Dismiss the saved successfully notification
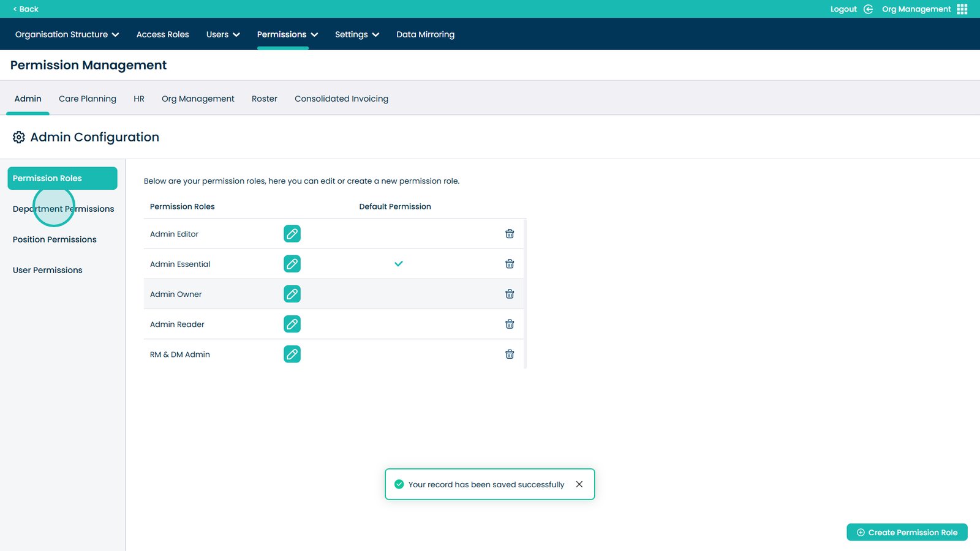 pyautogui.click(x=579, y=484)
